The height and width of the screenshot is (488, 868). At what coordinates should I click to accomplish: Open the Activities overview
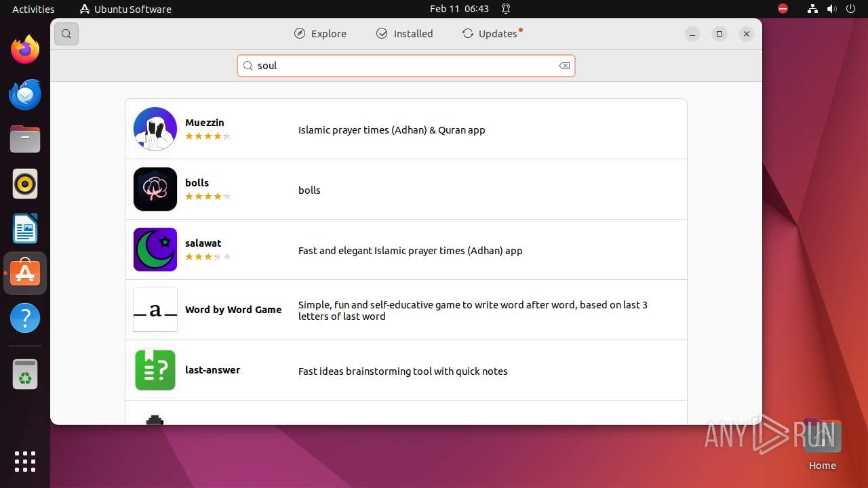[x=33, y=9]
